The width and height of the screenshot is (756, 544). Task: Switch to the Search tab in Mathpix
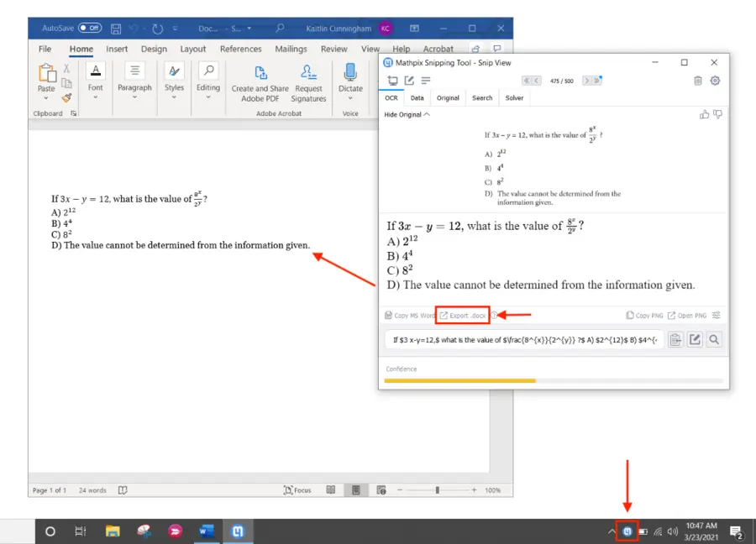click(x=482, y=98)
